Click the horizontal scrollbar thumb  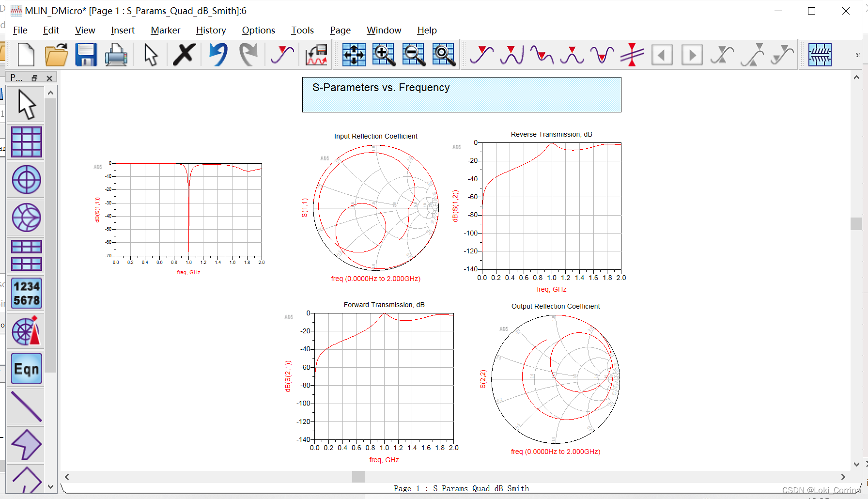(x=358, y=477)
